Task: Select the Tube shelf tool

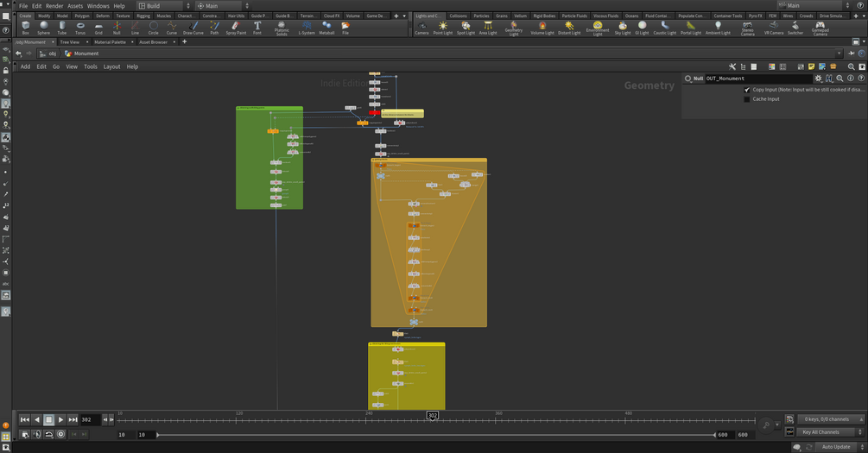Action: tap(62, 28)
